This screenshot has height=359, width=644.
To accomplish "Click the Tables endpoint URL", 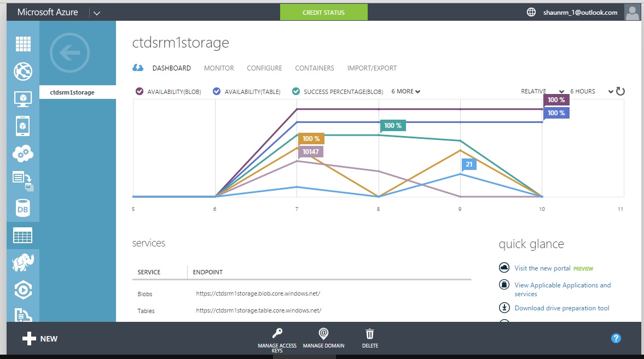I will [259, 310].
